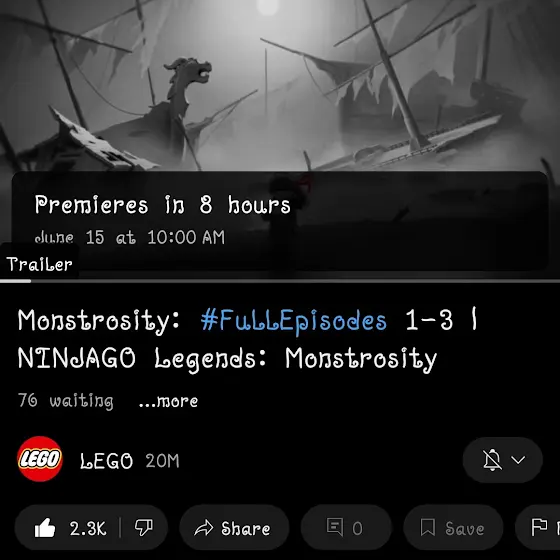Screen dimensions: 560x560
Task: Click the video progress bar
Action: [x=280, y=281]
